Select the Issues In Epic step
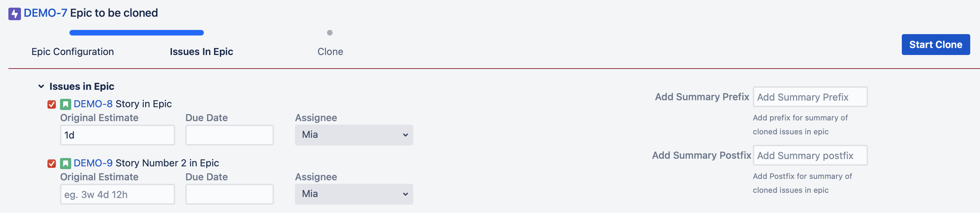980x213 pixels. point(201,52)
